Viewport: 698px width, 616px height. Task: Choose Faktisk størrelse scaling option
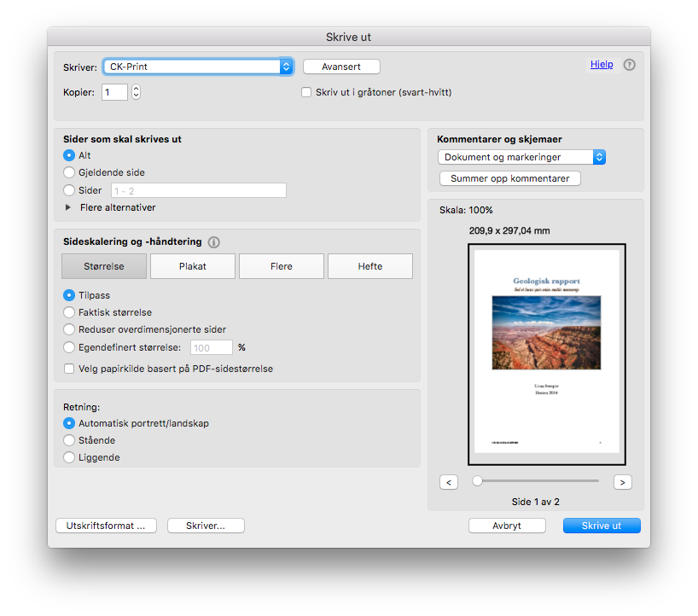(x=69, y=312)
